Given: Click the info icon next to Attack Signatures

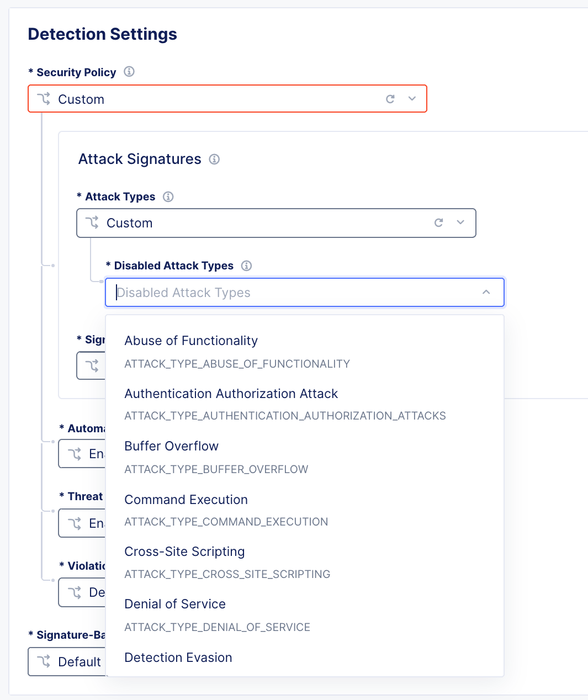Looking at the screenshot, I should (x=214, y=160).
